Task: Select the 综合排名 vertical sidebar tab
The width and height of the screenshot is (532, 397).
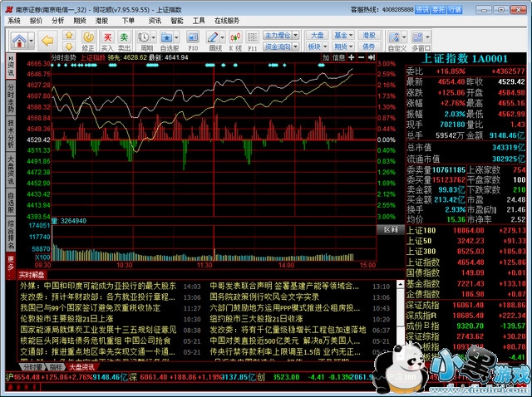Action: click(11, 234)
